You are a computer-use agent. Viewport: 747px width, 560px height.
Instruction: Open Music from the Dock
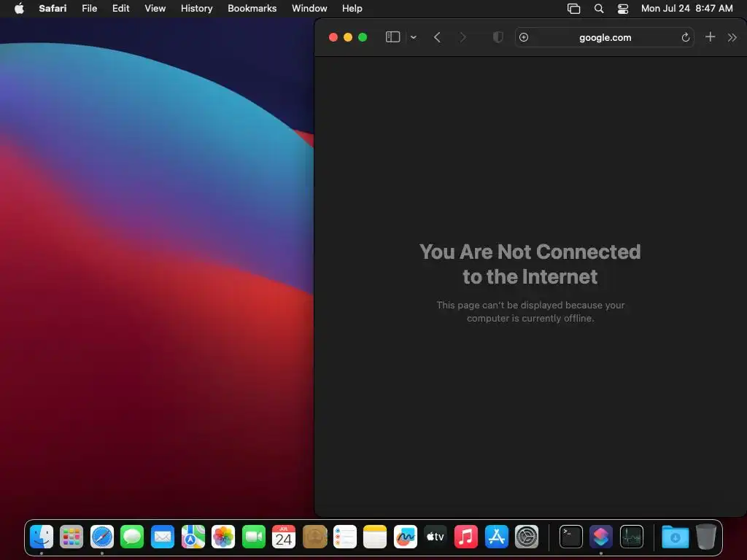[x=466, y=537]
